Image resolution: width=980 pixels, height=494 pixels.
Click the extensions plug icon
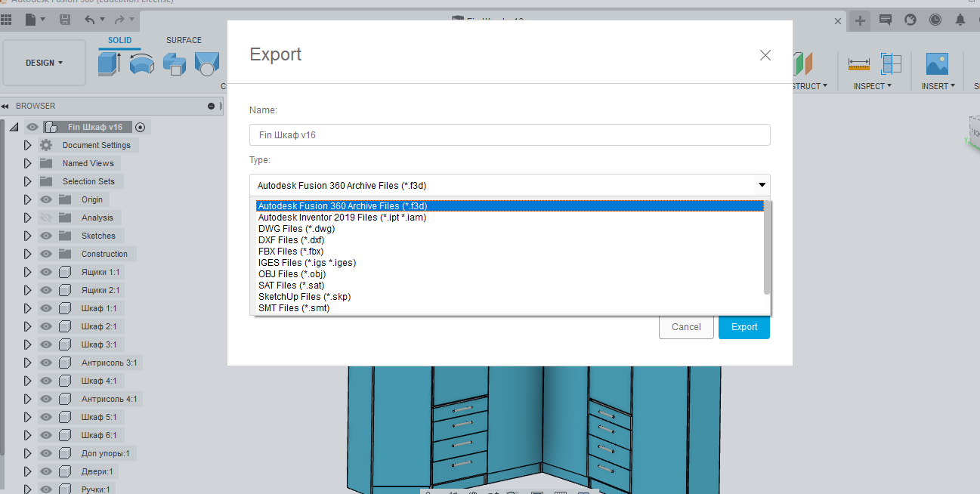pyautogui.click(x=910, y=20)
